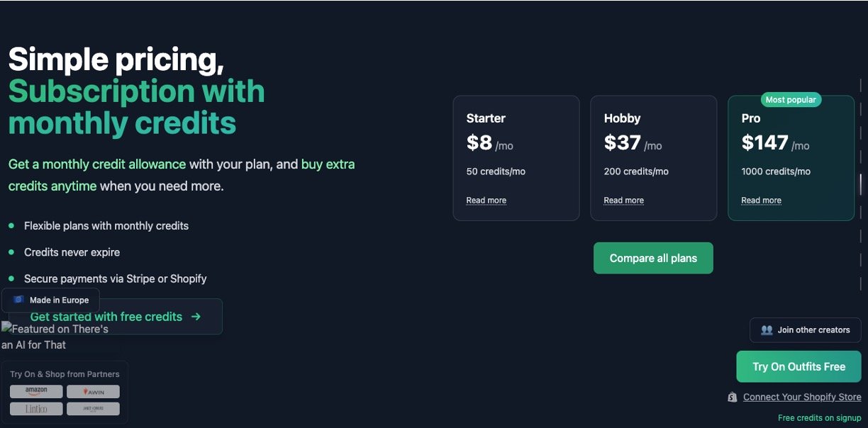Click the Janet Howard partner logo
Viewport: 868px width, 428px height.
tap(93, 409)
